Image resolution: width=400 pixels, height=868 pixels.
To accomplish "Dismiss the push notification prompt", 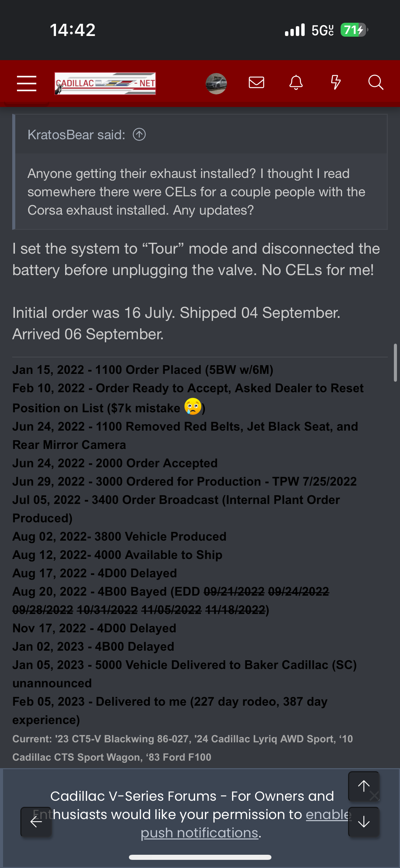I will point(376,796).
